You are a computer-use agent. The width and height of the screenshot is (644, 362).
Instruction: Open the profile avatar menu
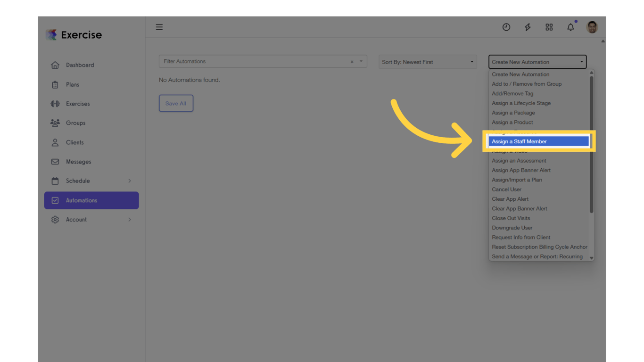pos(592,27)
